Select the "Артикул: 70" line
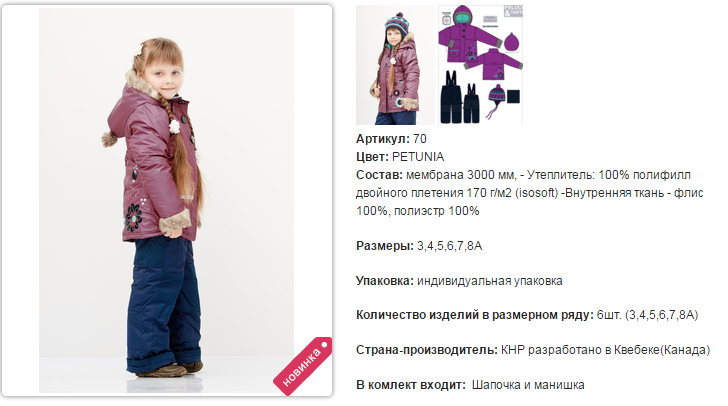The image size is (728, 406). (x=391, y=139)
